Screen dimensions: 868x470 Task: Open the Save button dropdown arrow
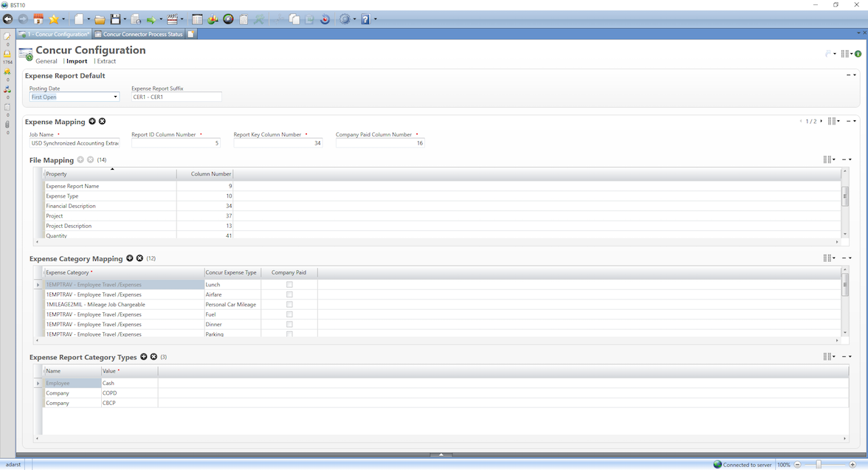(x=125, y=19)
